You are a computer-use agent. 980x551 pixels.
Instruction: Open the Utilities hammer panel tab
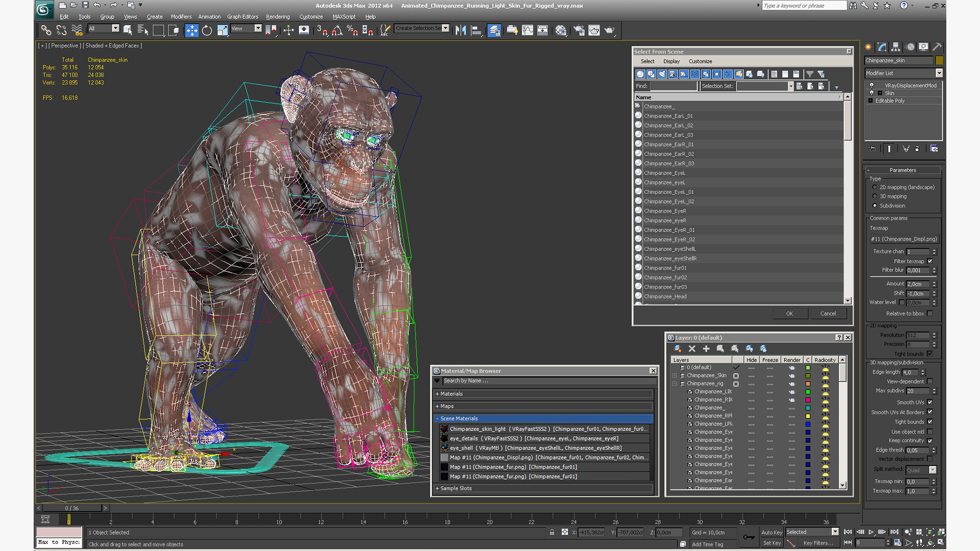coord(937,47)
